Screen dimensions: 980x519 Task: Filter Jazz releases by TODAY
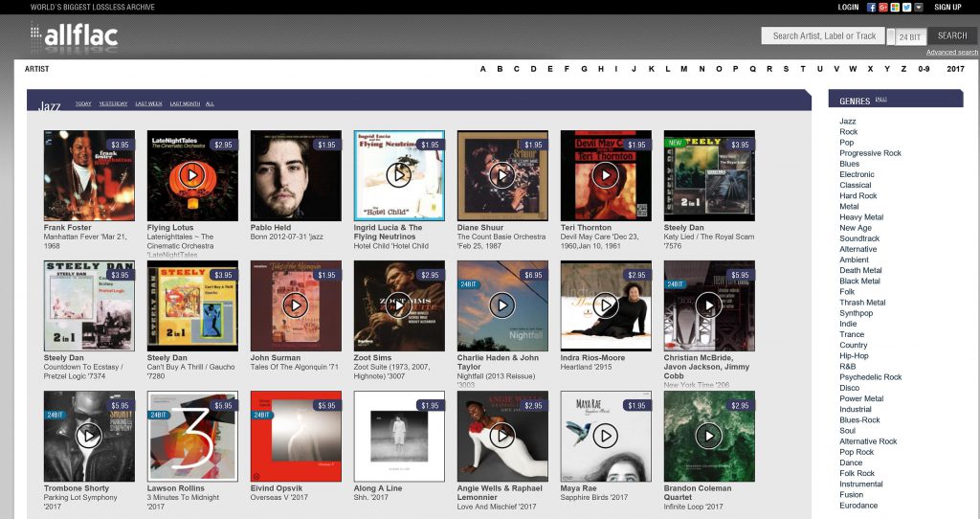point(83,103)
